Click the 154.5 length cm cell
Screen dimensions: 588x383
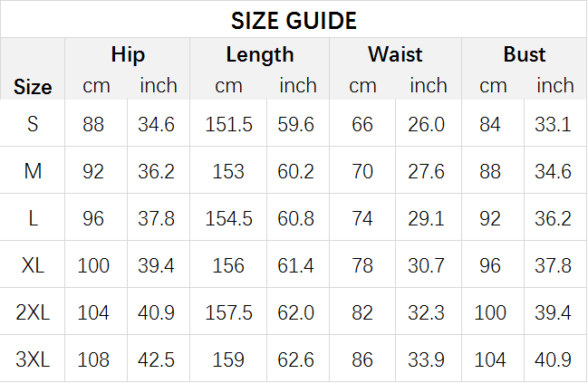coord(228,218)
